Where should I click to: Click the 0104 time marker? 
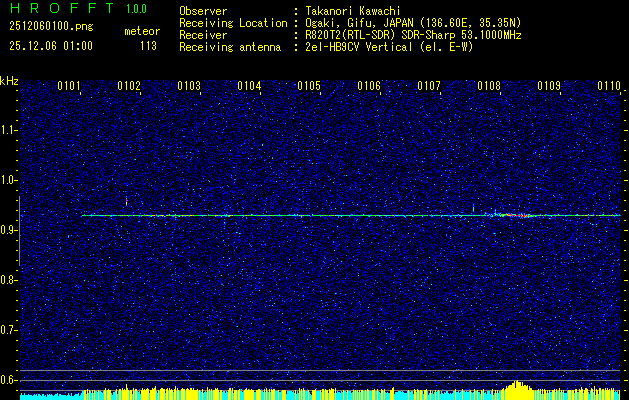click(x=249, y=85)
